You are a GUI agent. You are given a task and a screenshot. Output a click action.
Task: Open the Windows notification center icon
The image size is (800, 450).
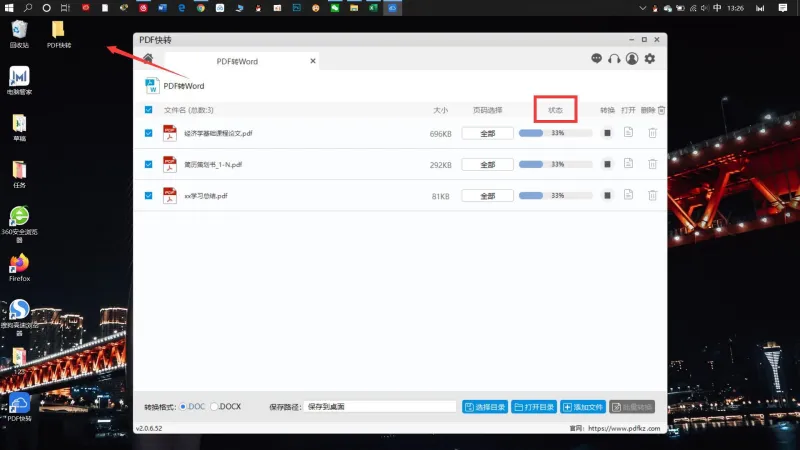coord(783,8)
